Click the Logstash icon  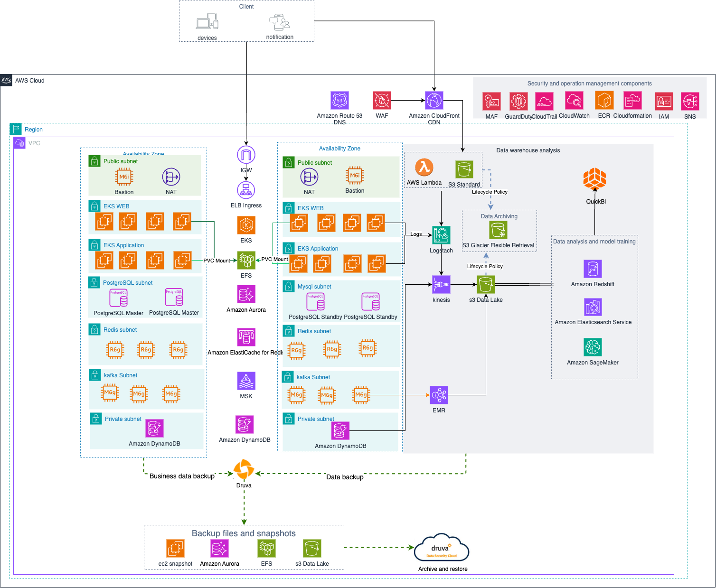click(441, 235)
